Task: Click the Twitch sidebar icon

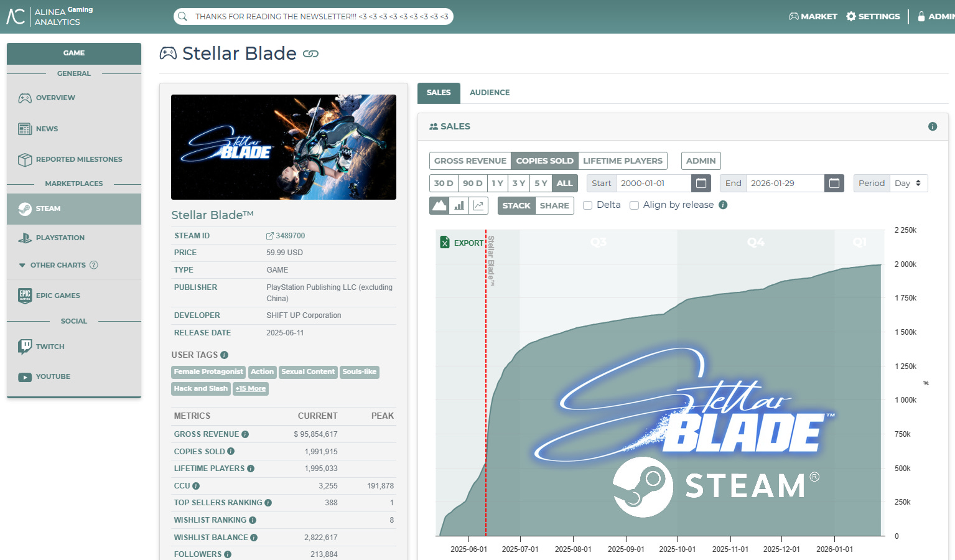Action: (25, 347)
